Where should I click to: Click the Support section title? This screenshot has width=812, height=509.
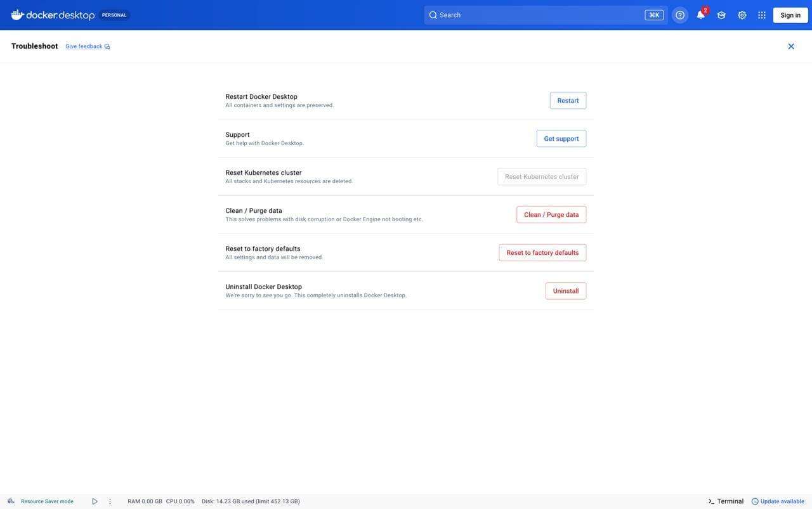(x=238, y=135)
